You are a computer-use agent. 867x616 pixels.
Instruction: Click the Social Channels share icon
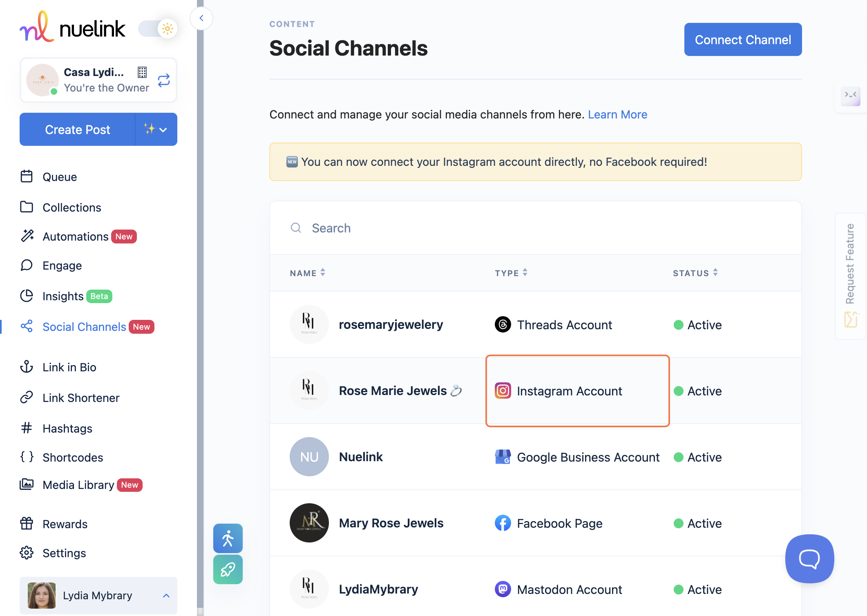pos(27,326)
